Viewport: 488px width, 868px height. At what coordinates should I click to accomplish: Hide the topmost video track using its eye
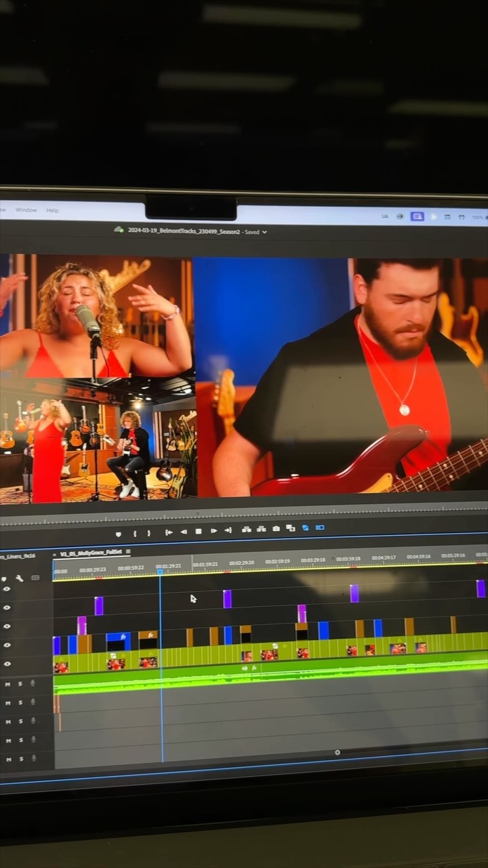tap(7, 589)
